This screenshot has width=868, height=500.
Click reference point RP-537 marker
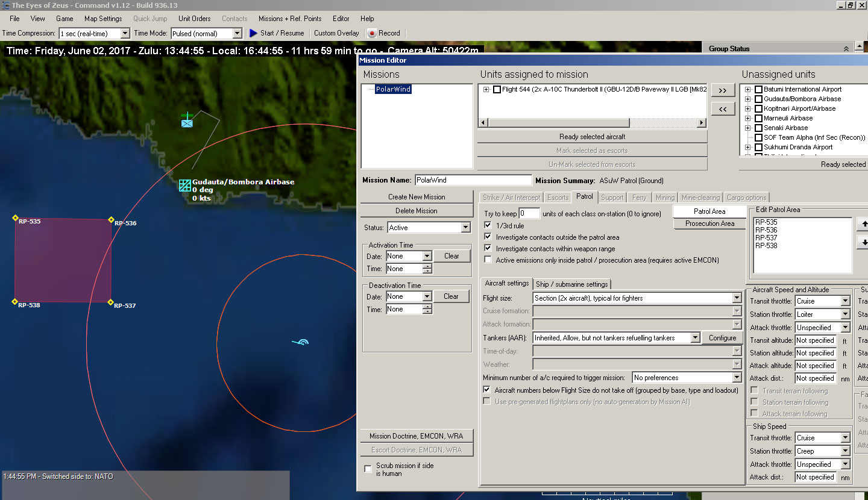click(110, 302)
